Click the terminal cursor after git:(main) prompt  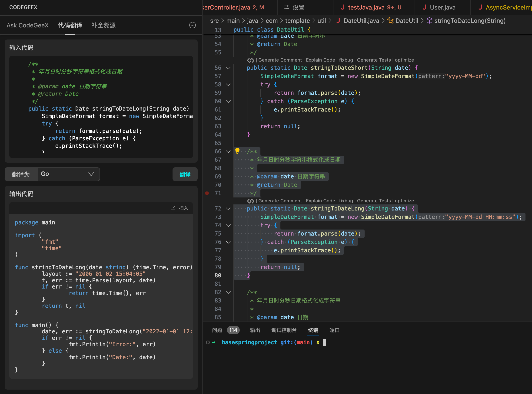coord(324,342)
